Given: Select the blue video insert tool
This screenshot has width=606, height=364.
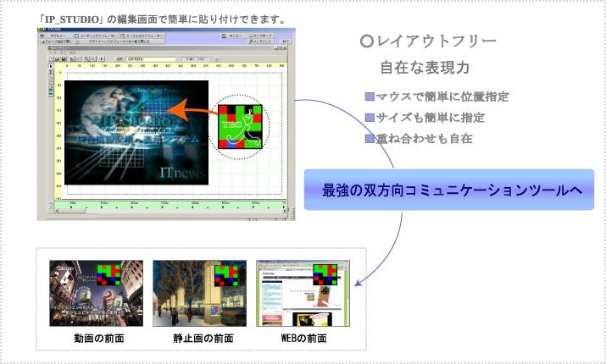Looking at the screenshot, I should 51,94.
